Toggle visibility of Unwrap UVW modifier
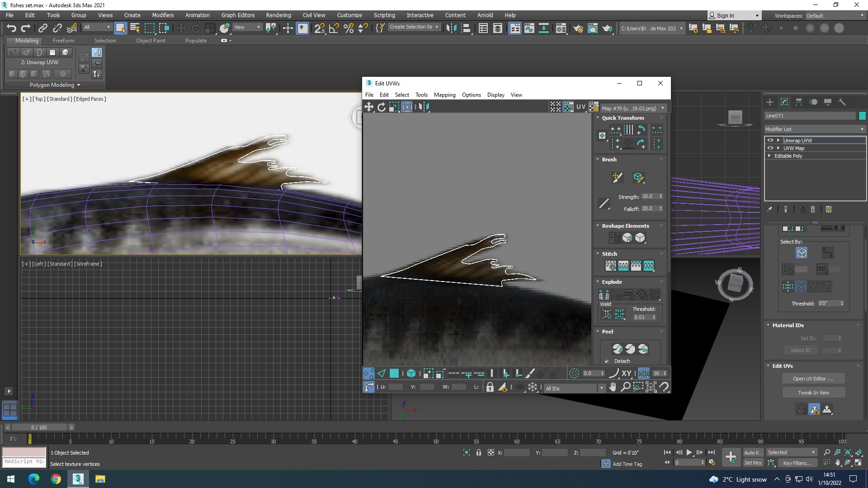868x488 pixels. [770, 141]
